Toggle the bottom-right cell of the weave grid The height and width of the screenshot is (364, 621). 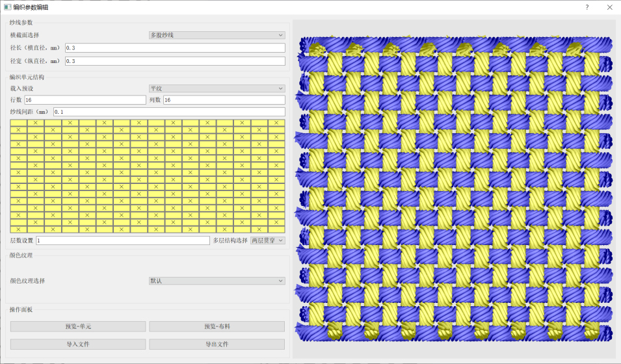[276, 229]
